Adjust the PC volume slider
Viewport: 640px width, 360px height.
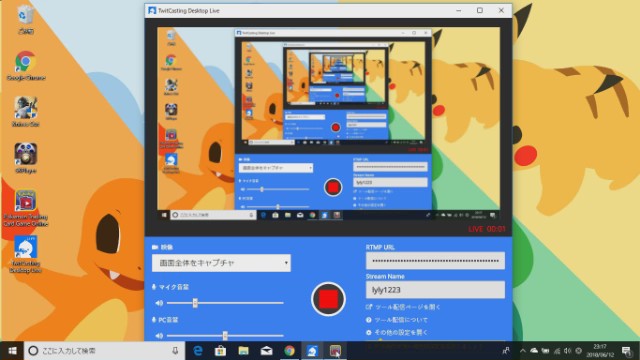point(225,336)
